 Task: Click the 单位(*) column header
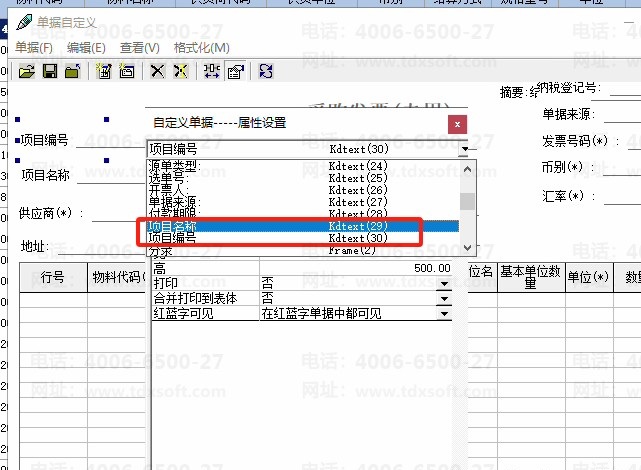(589, 277)
